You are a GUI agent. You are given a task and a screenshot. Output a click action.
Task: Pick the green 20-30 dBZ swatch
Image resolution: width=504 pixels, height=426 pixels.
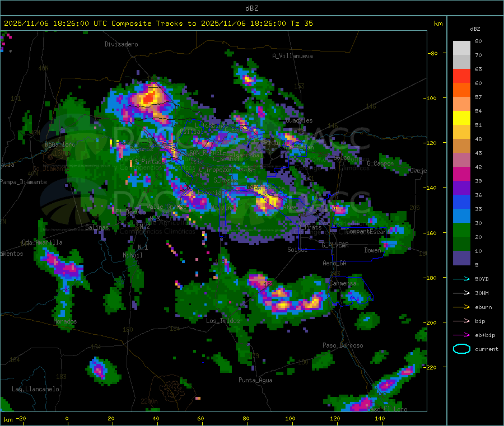pos(461,230)
